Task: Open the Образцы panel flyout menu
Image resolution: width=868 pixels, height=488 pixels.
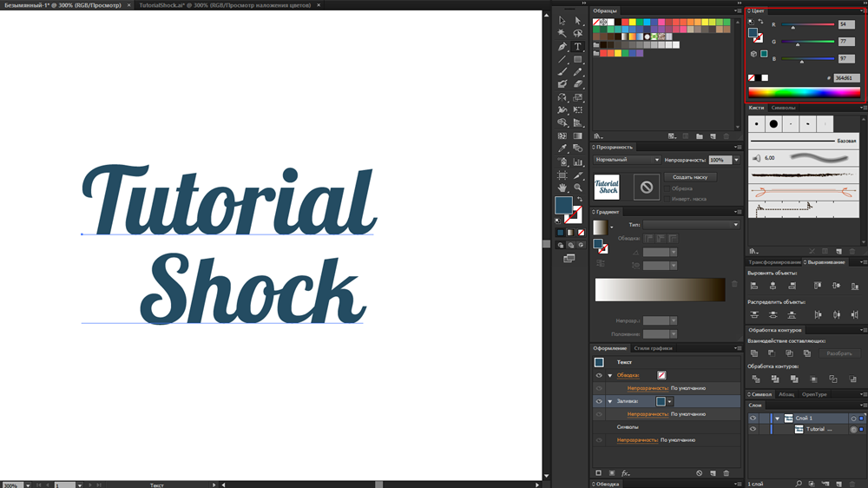Action: click(x=737, y=10)
